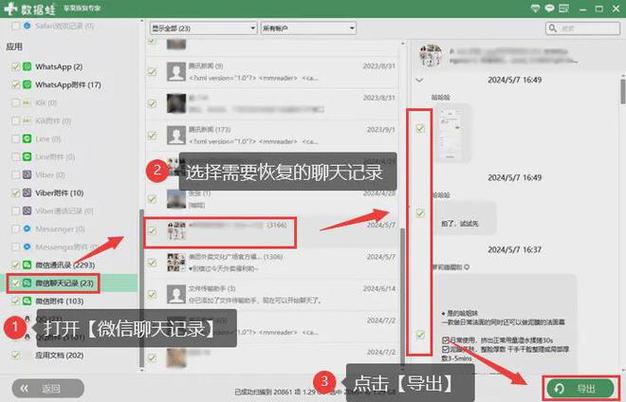Open the conversation with (3166) messages
Viewport: 626px width, 402px height.
click(x=271, y=232)
